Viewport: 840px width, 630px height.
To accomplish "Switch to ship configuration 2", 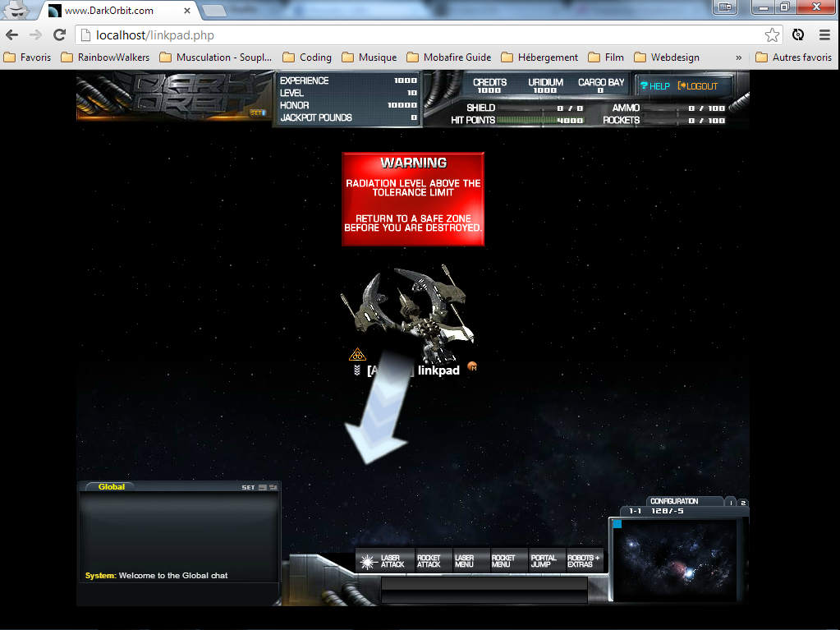I will 743,503.
